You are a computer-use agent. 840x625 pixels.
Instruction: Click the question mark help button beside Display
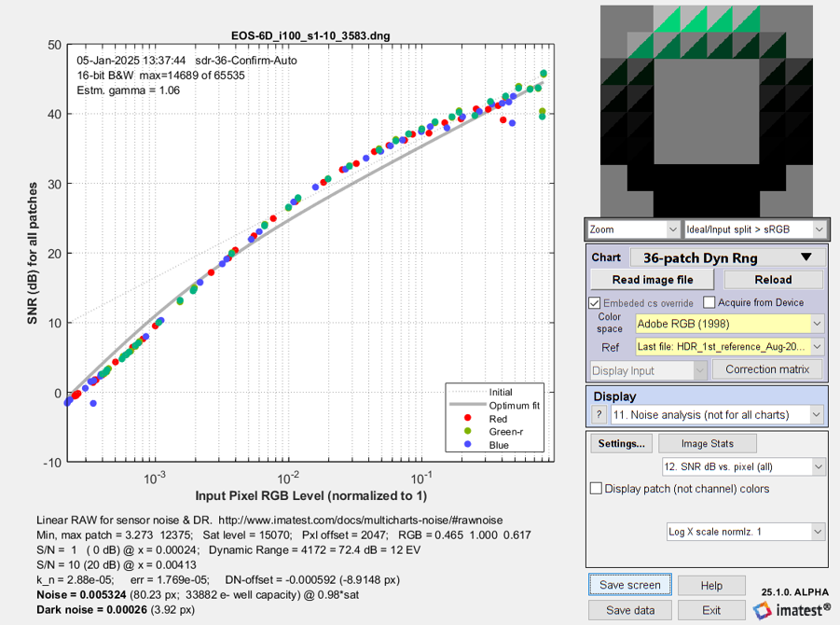point(599,414)
